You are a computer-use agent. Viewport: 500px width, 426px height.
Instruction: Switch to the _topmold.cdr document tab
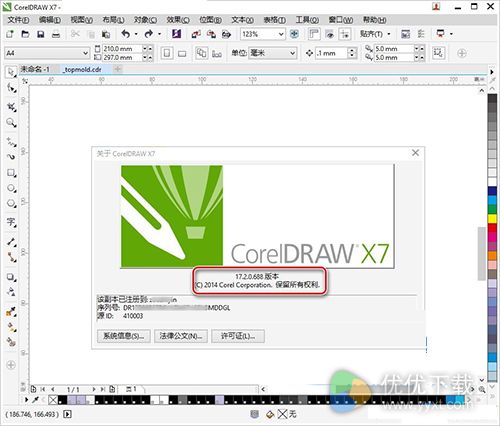[x=83, y=69]
